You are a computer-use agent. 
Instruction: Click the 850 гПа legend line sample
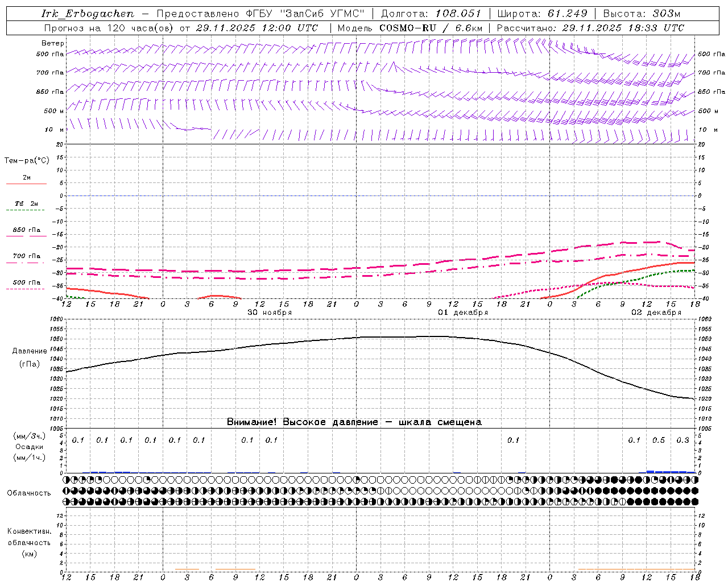[x=26, y=236]
